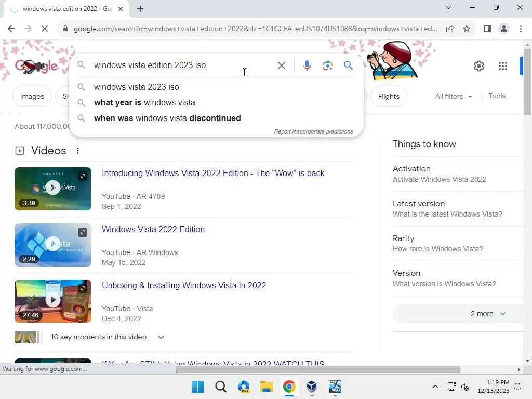
Task: Click the vertical page scrollbar
Action: 527,82
